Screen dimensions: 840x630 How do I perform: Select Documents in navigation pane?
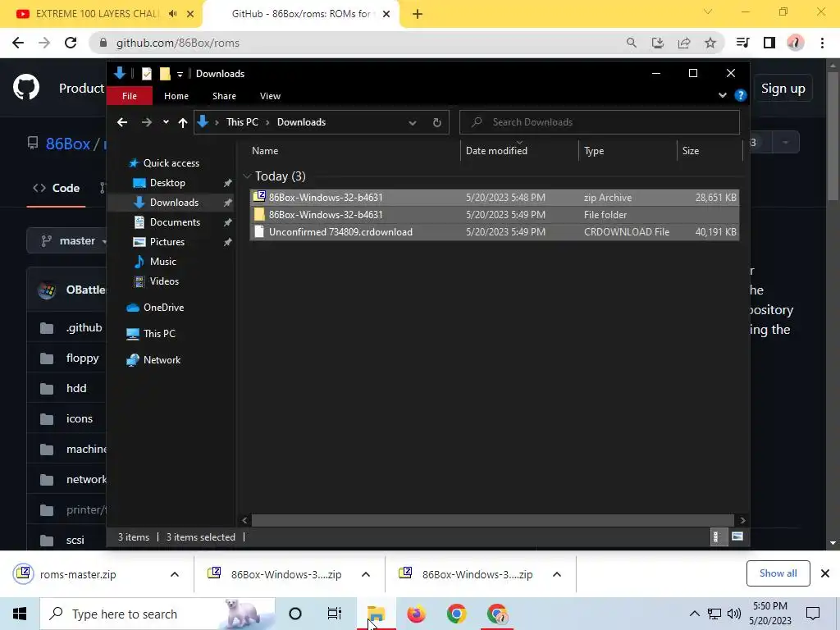(175, 221)
